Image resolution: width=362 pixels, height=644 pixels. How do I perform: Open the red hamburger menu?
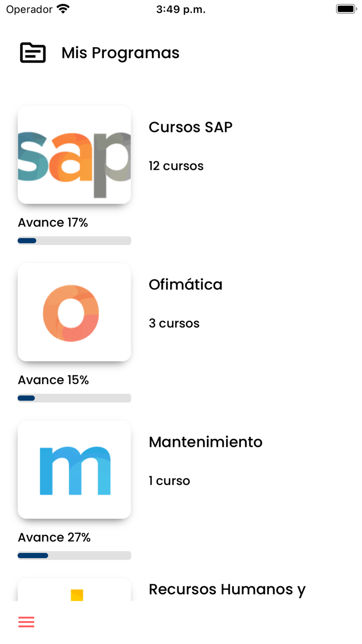(26, 622)
